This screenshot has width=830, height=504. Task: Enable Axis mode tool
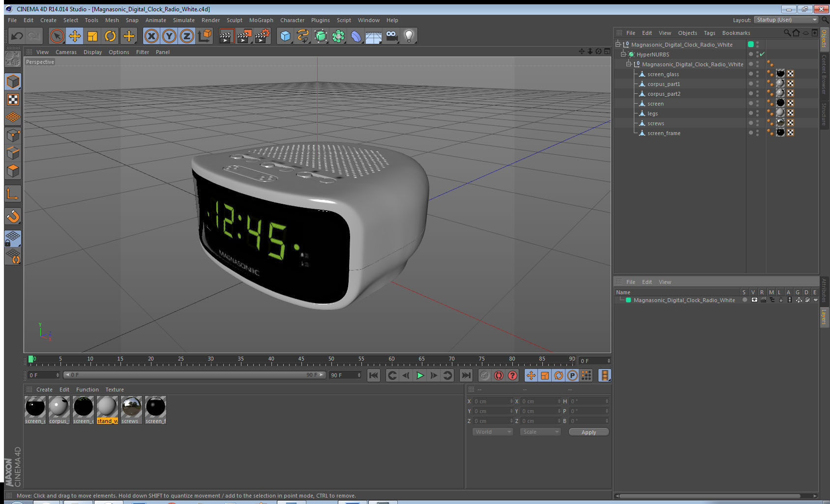click(13, 194)
